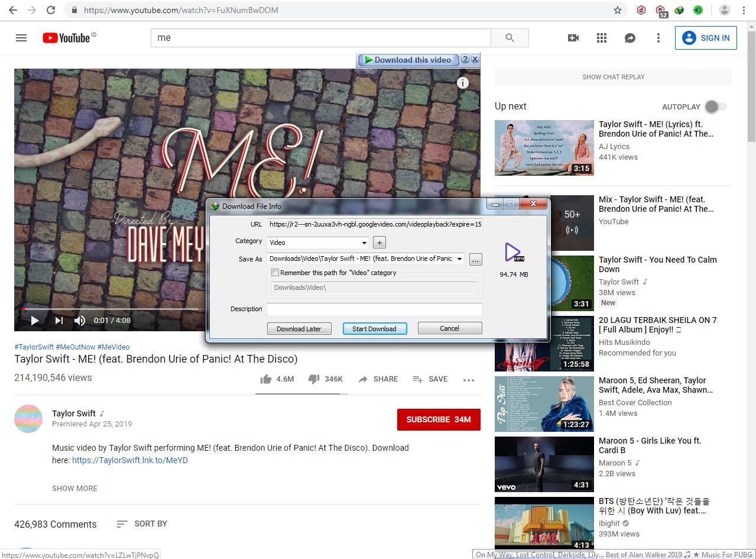Dislike the video with thumbs down
756x559 pixels.
click(314, 379)
